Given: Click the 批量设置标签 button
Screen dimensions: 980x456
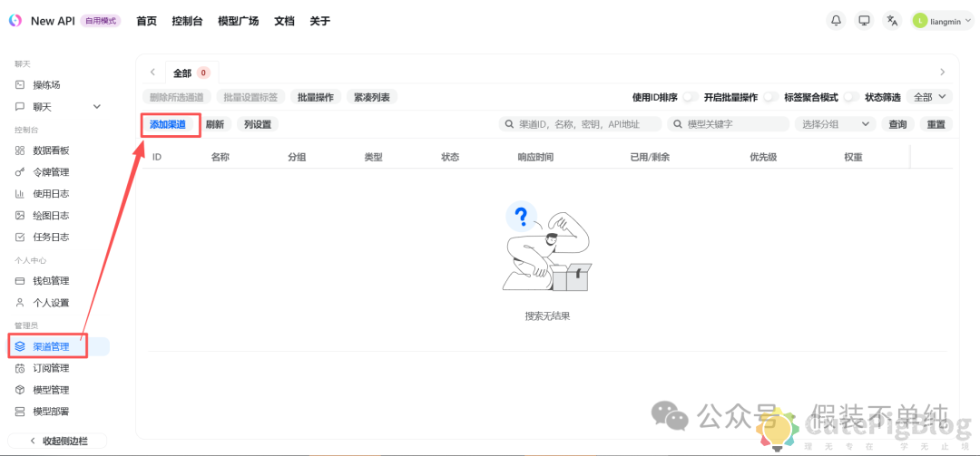Looking at the screenshot, I should tap(250, 97).
